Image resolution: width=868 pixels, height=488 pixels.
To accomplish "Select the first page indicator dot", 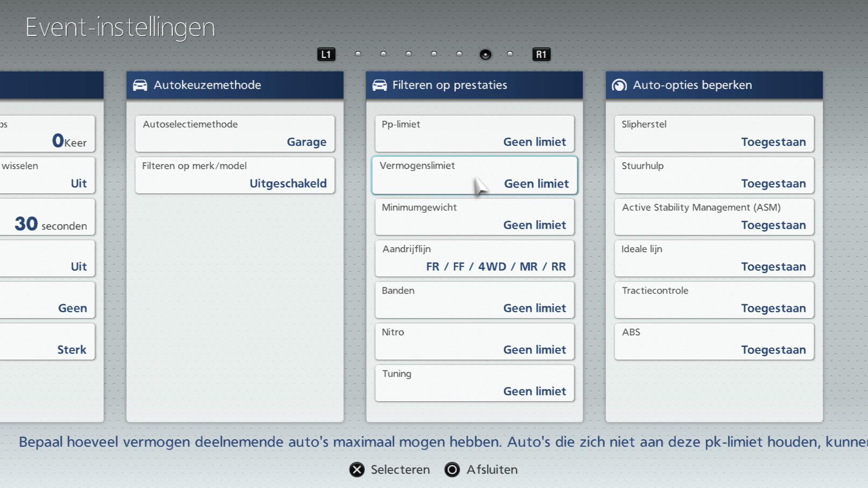I will [x=358, y=54].
